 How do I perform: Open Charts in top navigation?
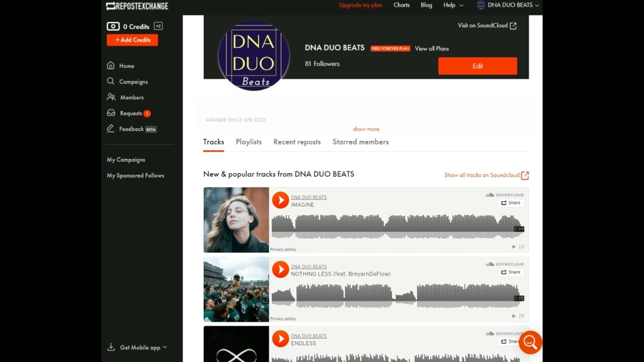click(401, 5)
